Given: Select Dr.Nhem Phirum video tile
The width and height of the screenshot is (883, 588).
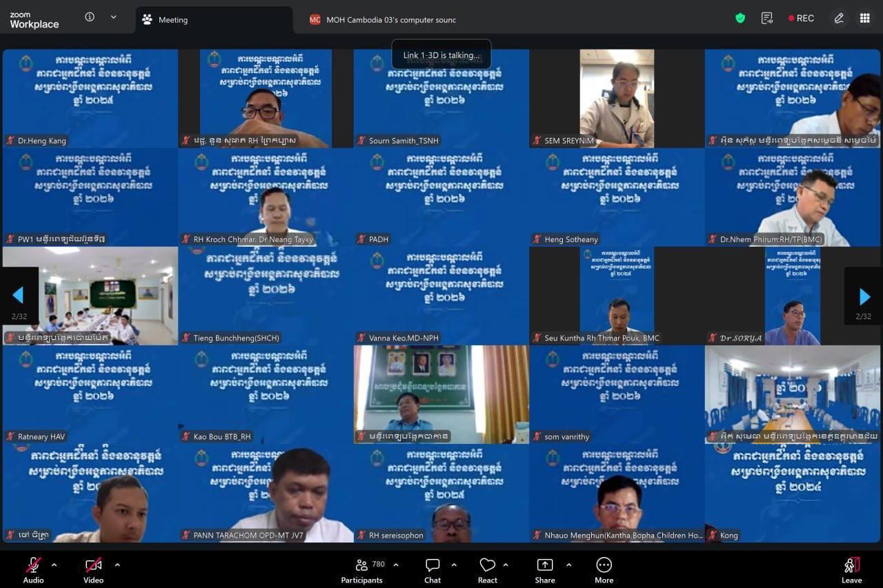Looking at the screenshot, I should coord(793,197).
